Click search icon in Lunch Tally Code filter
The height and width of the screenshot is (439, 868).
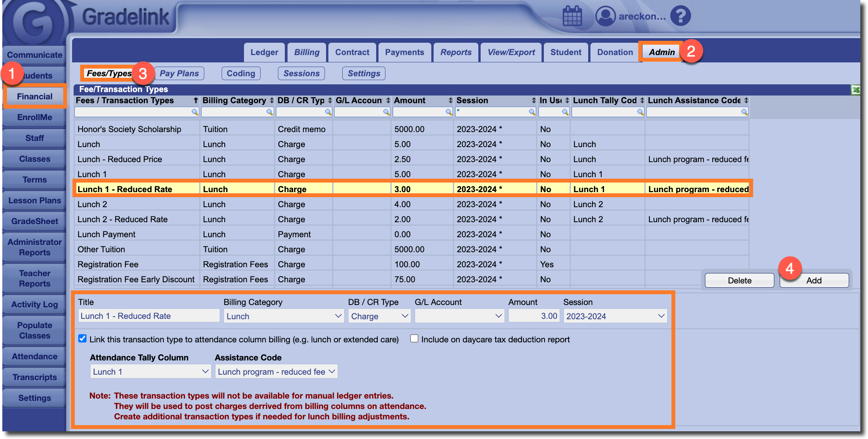(x=640, y=112)
